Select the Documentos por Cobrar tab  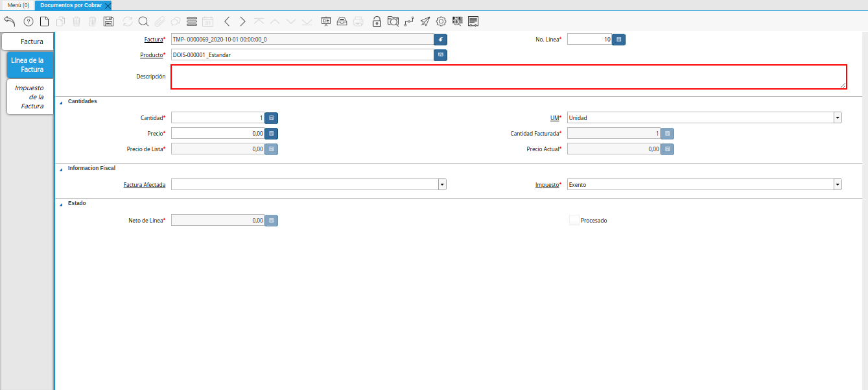tap(71, 5)
